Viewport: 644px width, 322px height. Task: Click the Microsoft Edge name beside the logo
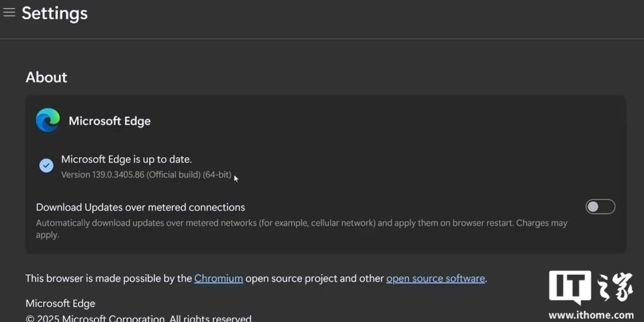pyautogui.click(x=109, y=121)
